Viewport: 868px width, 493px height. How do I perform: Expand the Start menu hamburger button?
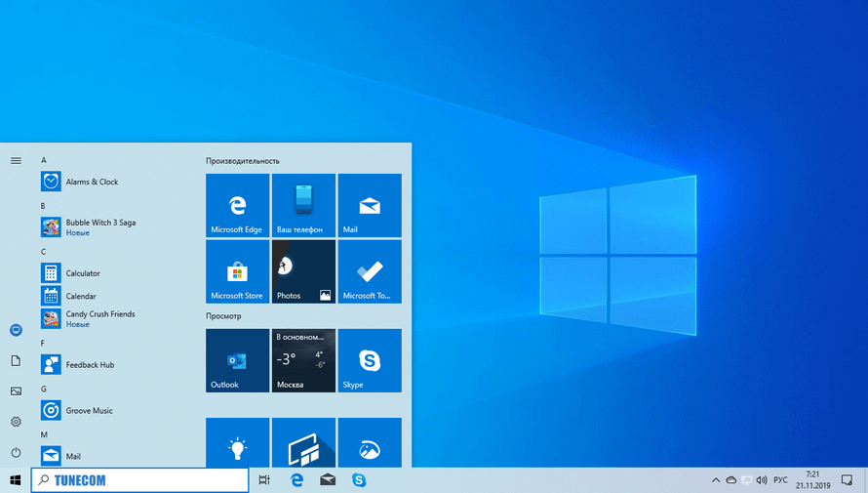click(16, 160)
